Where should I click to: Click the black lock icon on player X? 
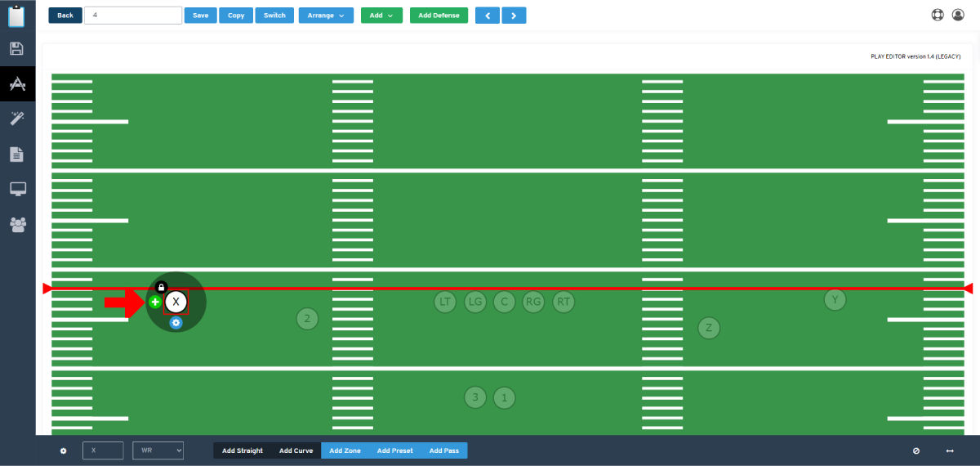pyautogui.click(x=161, y=288)
